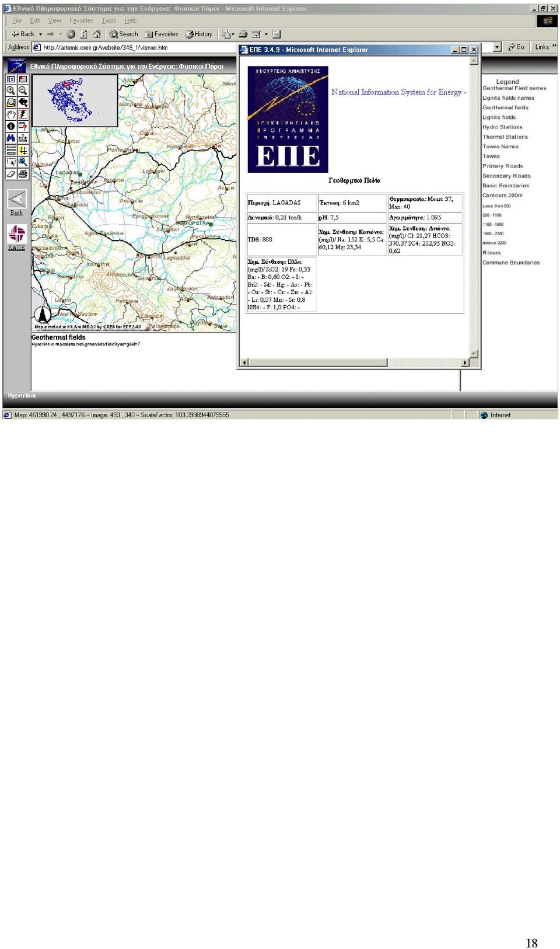The image size is (560, 949).
Task: Open the Address bar dropdown arrow
Action: pos(497,47)
